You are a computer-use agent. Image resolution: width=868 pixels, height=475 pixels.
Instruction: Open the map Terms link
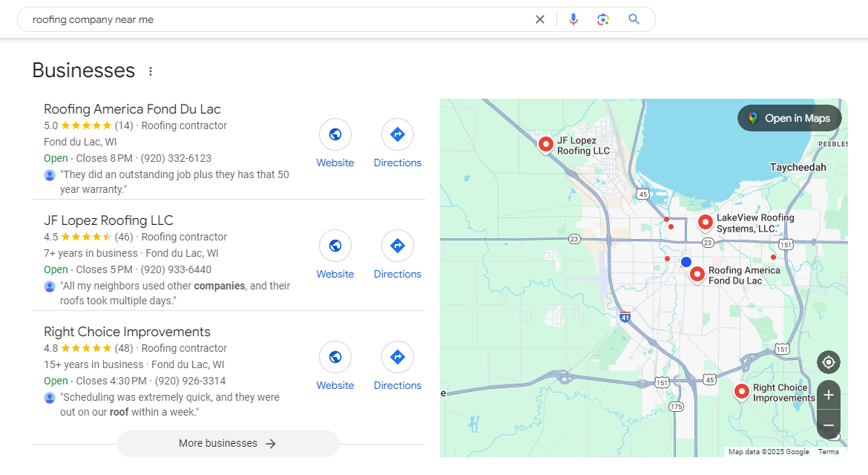click(x=828, y=452)
